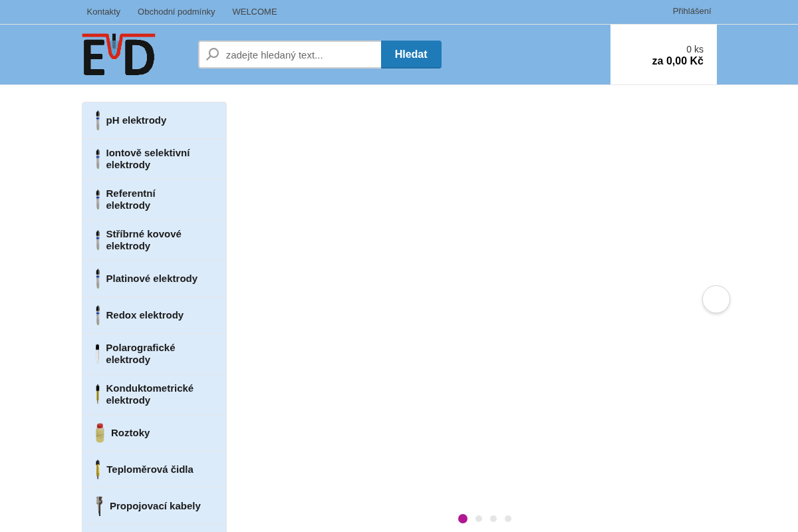Click the pH elektrody electrode icon
This screenshot has width=798, height=532.
[98, 120]
